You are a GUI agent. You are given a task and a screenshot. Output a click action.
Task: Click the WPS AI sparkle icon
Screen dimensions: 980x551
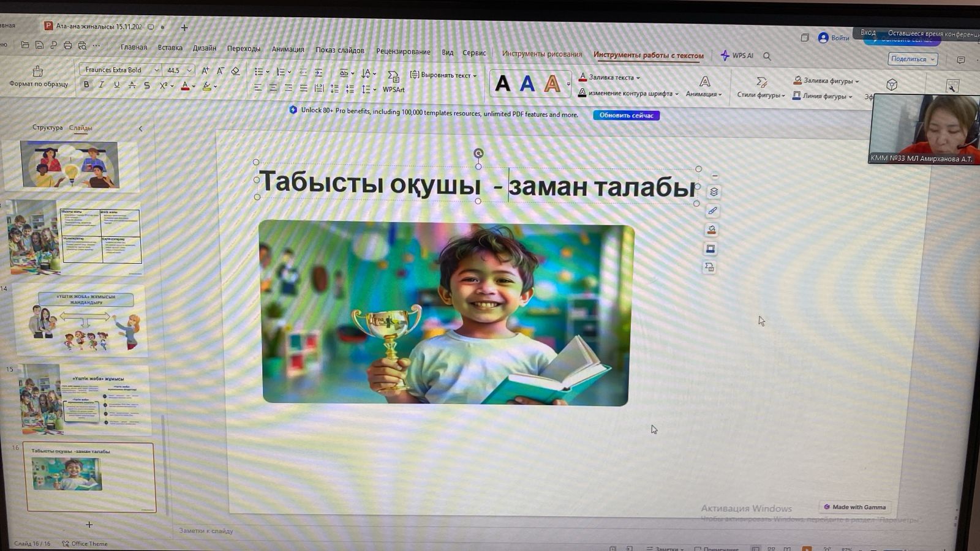725,56
